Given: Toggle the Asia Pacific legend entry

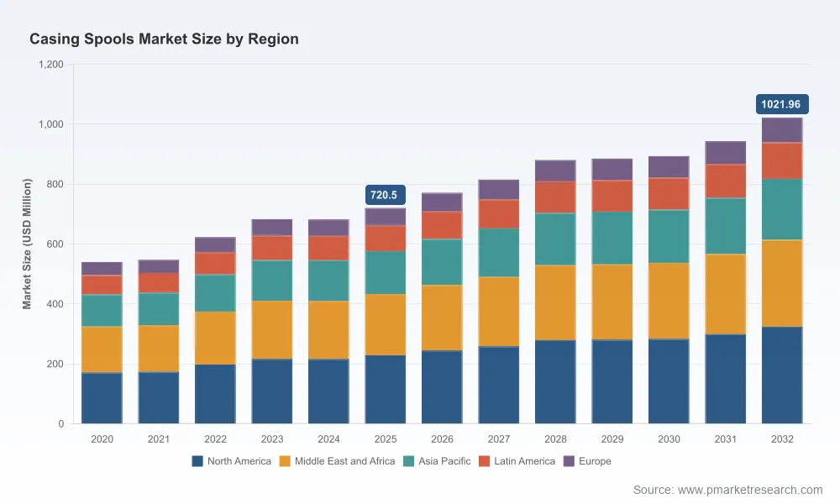Looking at the screenshot, I should (x=437, y=461).
